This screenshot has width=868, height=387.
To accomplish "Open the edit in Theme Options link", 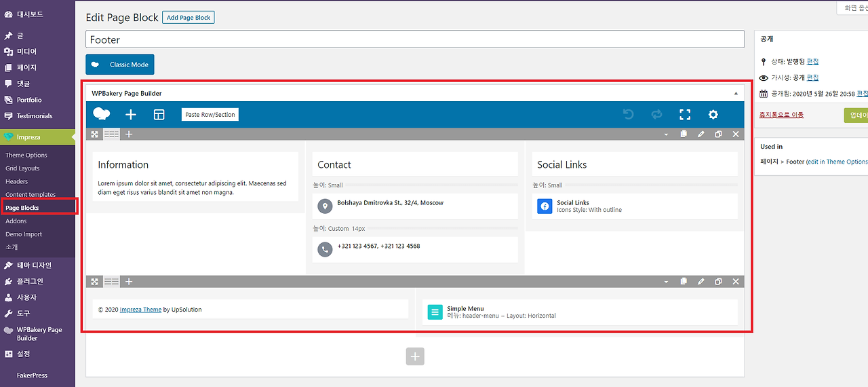I will [839, 162].
